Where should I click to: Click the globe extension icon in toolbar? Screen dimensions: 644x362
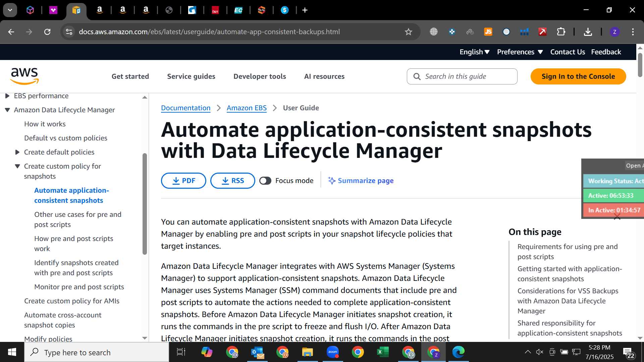[434, 32]
